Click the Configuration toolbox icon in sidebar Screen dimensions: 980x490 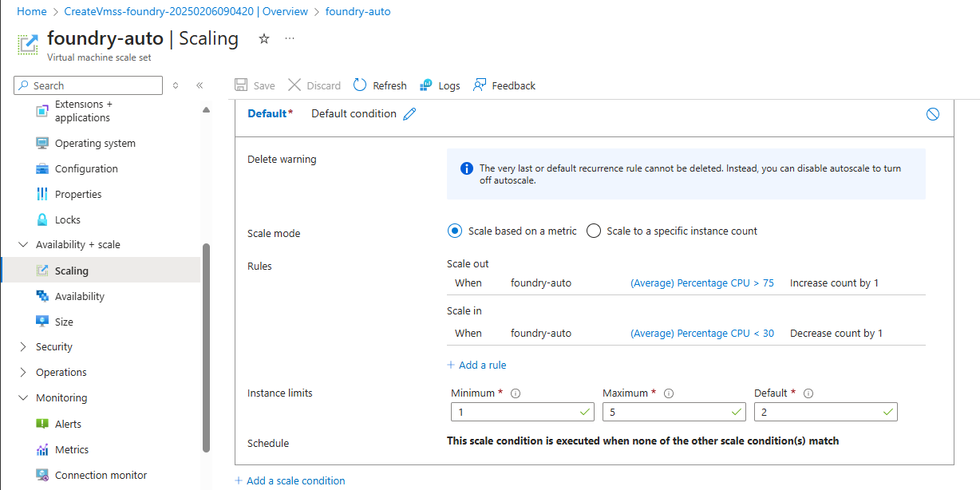tap(42, 169)
